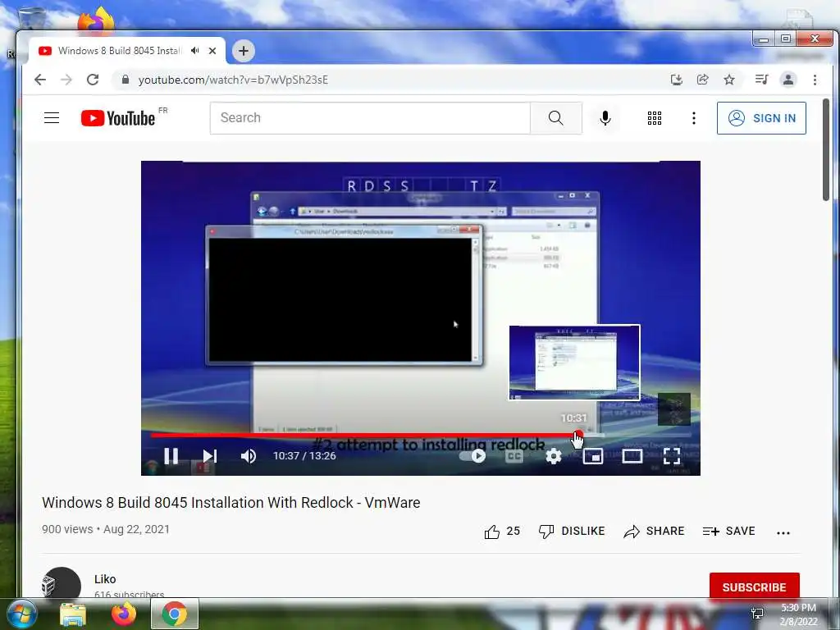Click the padlock icon in address bar

coord(126,80)
